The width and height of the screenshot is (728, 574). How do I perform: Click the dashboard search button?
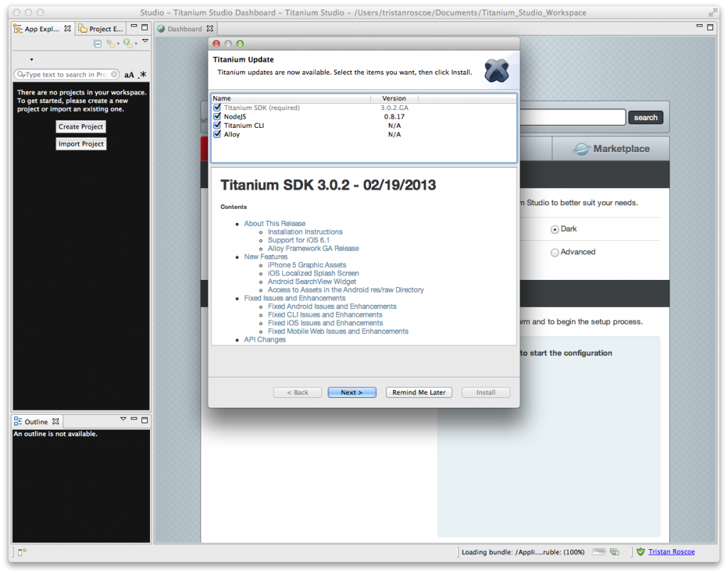tap(646, 117)
